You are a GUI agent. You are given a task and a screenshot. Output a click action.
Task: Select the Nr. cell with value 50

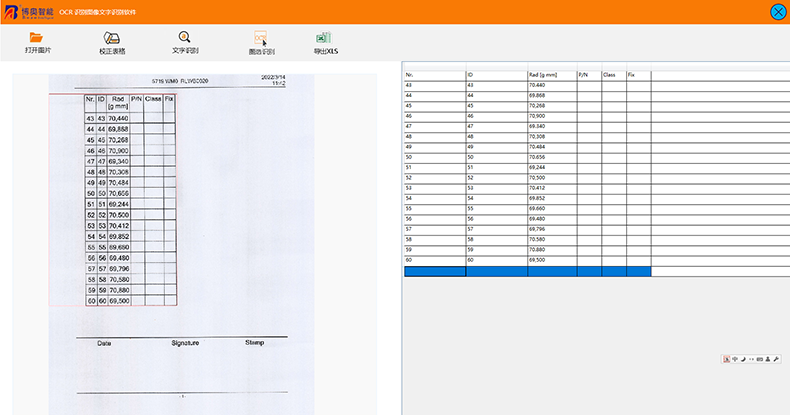pyautogui.click(x=434, y=157)
